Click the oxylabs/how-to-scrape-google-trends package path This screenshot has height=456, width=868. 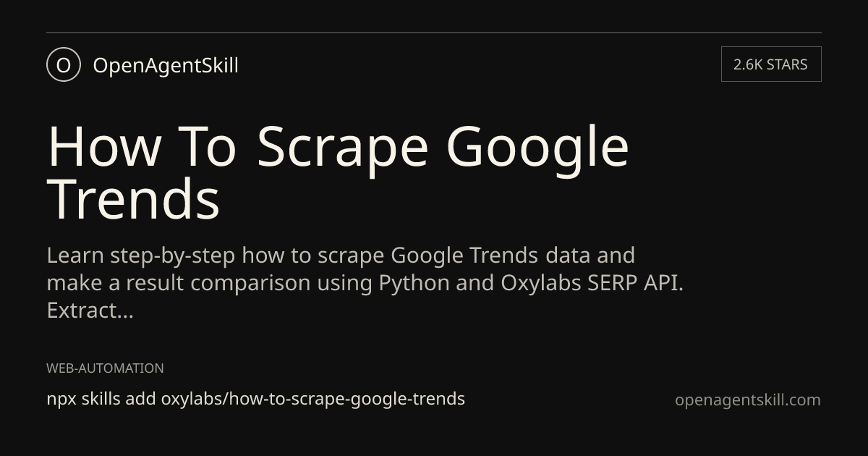(312, 399)
